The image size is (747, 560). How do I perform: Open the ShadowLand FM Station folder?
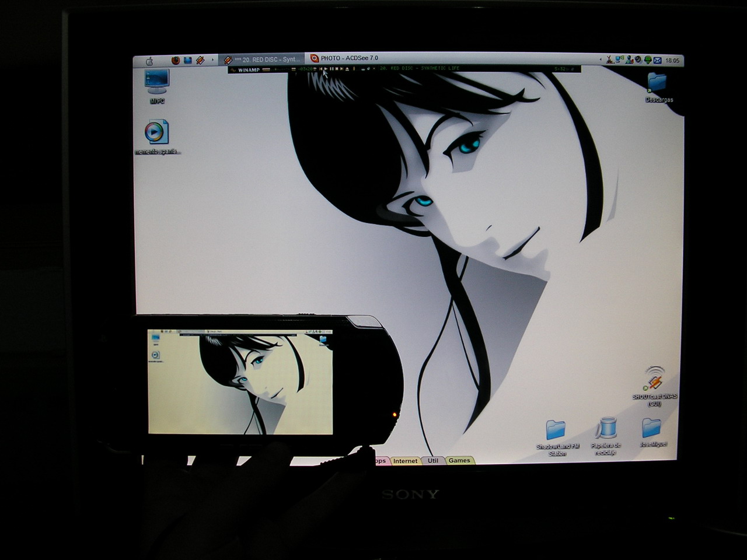point(557,437)
